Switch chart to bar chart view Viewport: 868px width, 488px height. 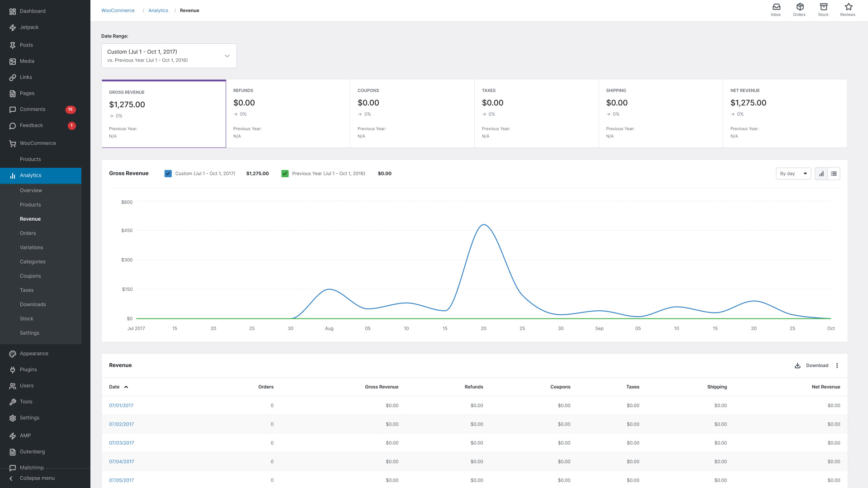click(821, 174)
